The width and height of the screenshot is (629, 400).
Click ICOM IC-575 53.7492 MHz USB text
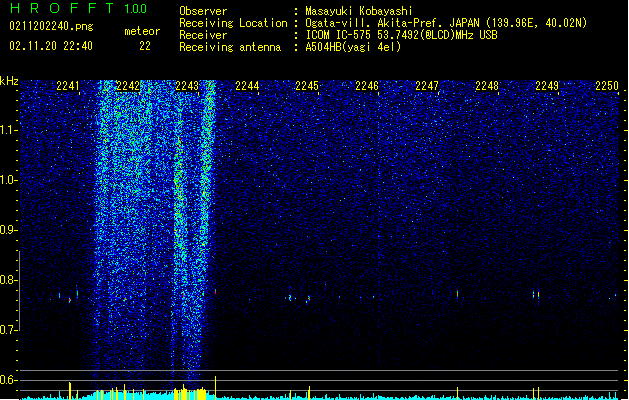[401, 35]
